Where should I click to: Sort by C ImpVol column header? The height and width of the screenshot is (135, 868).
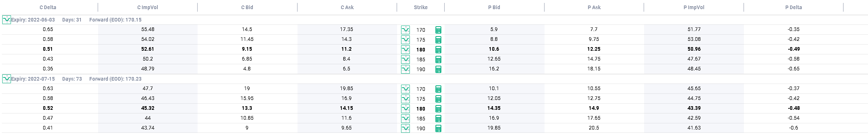click(x=147, y=7)
